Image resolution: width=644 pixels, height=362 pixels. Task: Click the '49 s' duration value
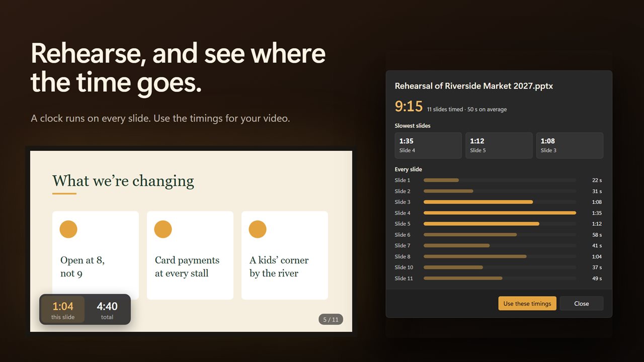597,278
